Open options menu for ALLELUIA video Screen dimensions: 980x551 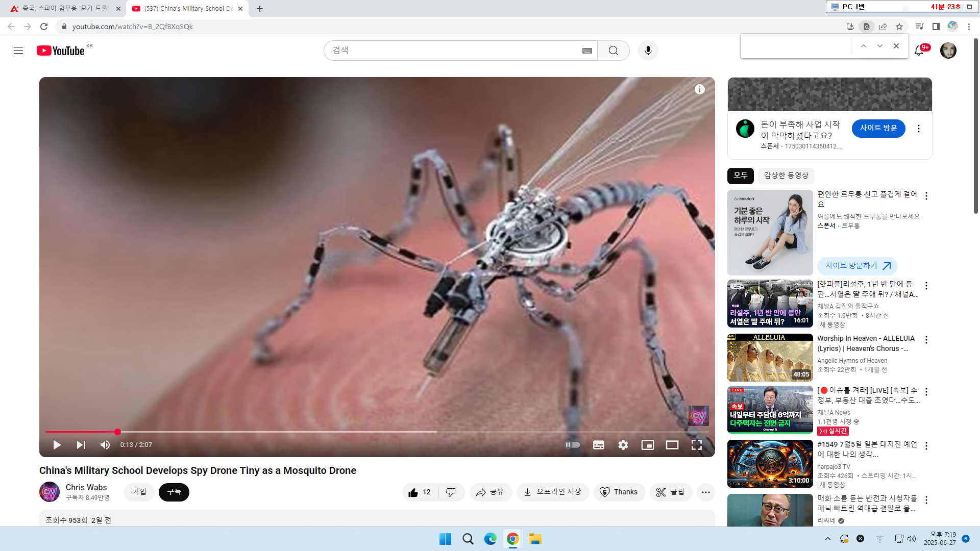point(926,340)
